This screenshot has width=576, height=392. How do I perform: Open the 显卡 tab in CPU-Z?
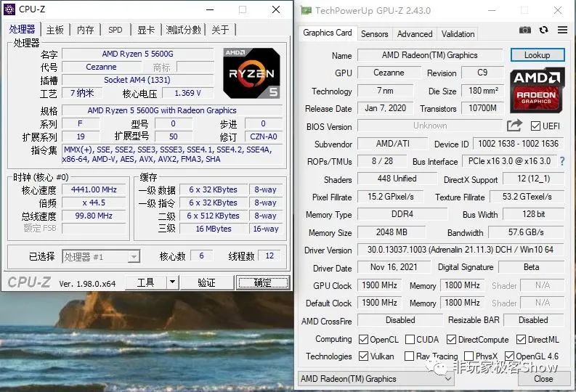(146, 30)
